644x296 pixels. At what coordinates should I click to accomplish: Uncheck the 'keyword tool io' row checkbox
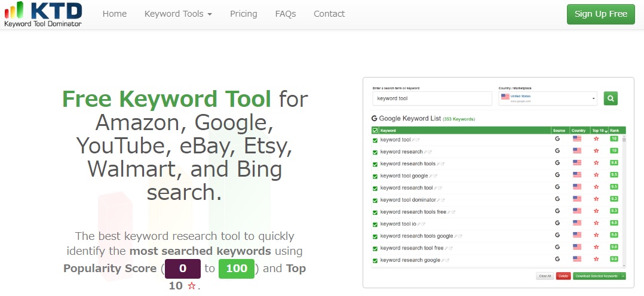click(x=375, y=224)
